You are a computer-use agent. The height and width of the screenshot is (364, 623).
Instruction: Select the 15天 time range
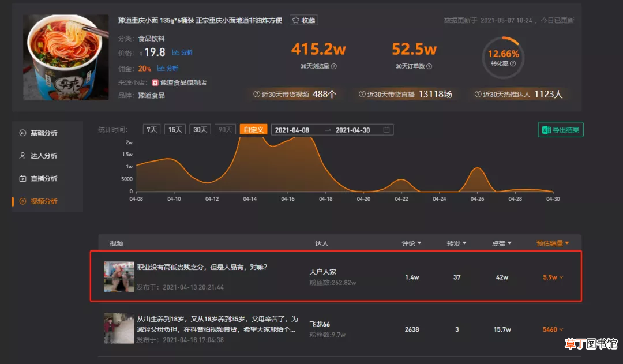[x=175, y=130]
